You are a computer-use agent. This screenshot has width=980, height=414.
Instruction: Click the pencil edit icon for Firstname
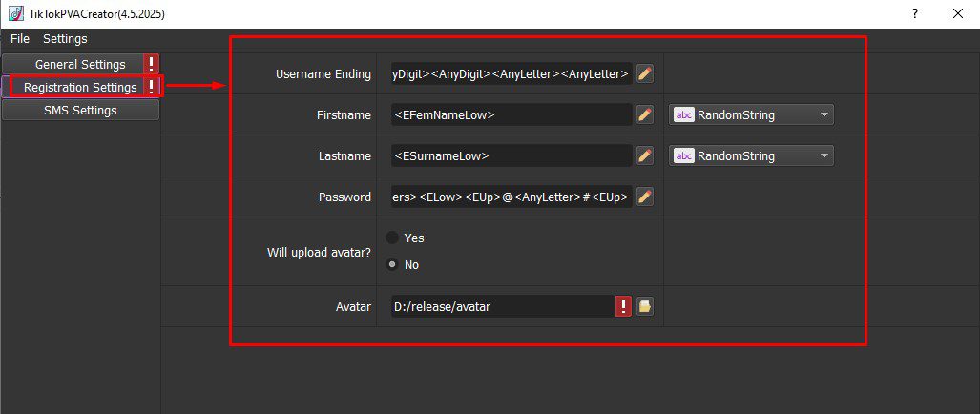point(645,114)
